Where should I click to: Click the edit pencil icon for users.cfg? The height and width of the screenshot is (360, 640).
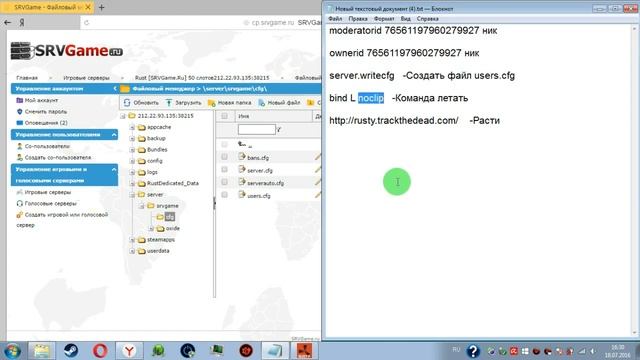point(318,195)
